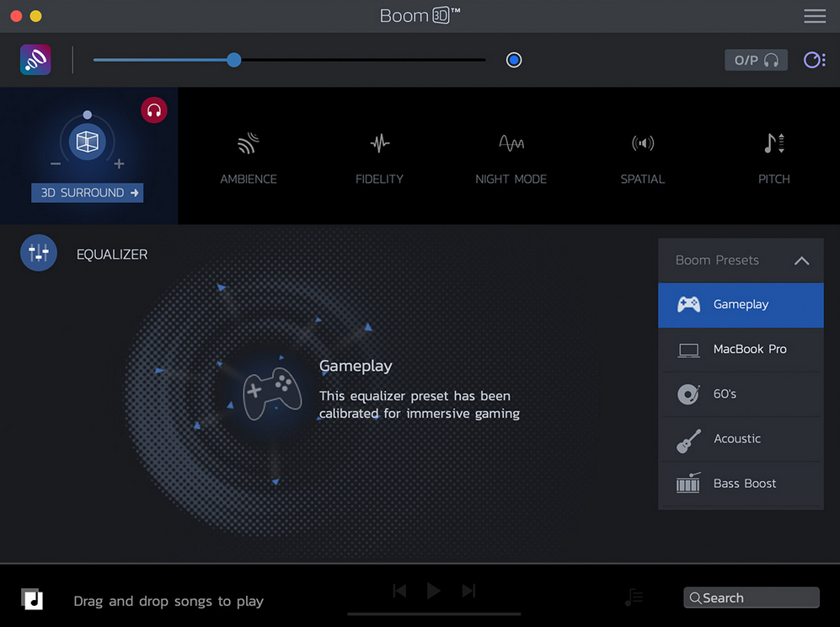Click the music album icon in player bar
Image resolution: width=840 pixels, height=627 pixels.
click(32, 599)
